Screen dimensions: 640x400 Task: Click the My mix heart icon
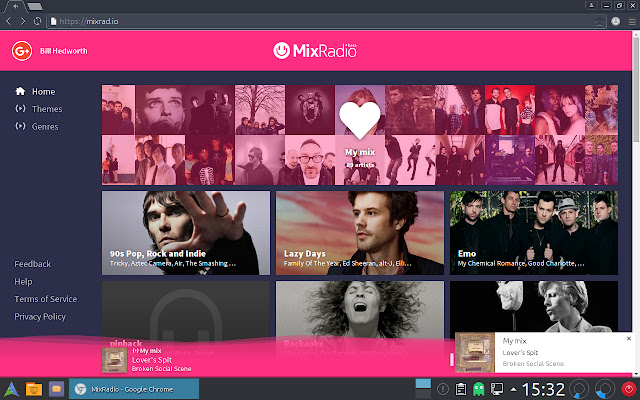click(360, 120)
